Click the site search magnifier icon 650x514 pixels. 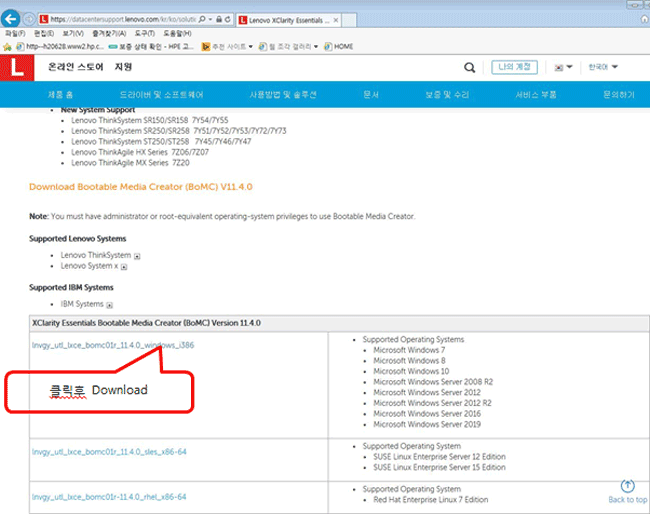pyautogui.click(x=469, y=68)
